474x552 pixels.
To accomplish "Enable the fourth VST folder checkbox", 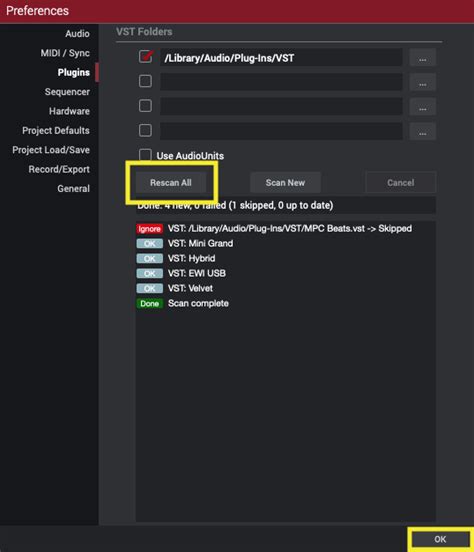I will coord(145,131).
